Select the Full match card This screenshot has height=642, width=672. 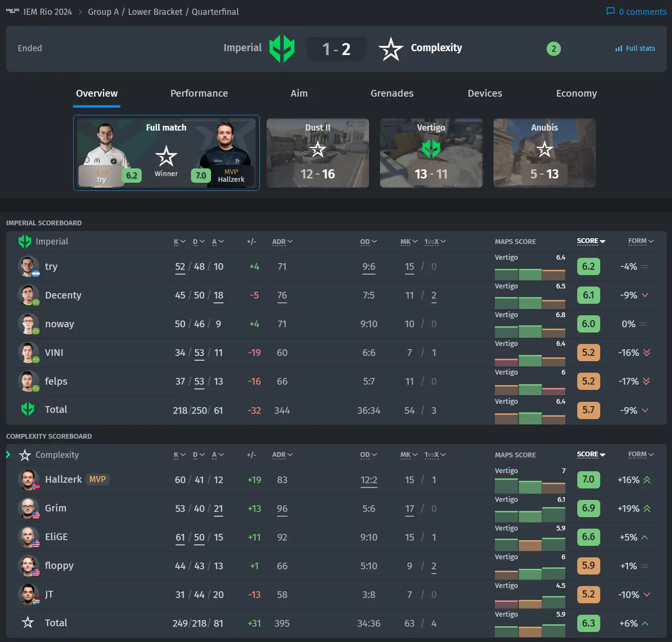167,153
